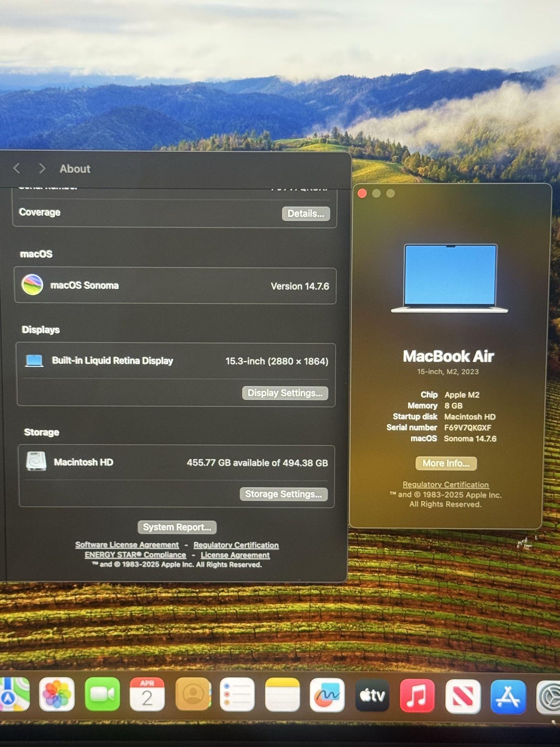The width and height of the screenshot is (560, 747).
Task: Go back using the left chevron
Action: click(17, 168)
